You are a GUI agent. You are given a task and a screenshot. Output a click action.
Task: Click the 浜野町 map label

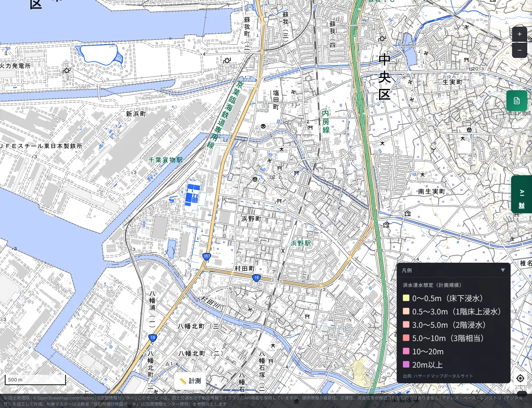[x=251, y=219]
